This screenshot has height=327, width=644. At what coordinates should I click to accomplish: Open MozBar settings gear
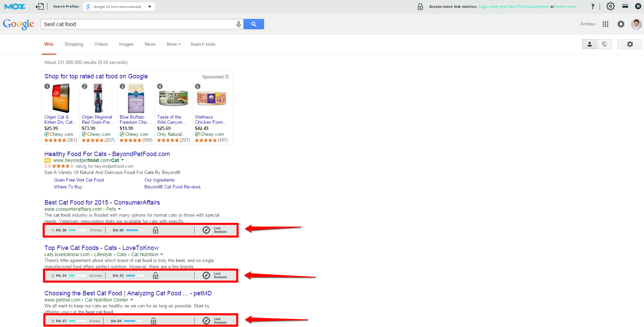[x=610, y=6]
